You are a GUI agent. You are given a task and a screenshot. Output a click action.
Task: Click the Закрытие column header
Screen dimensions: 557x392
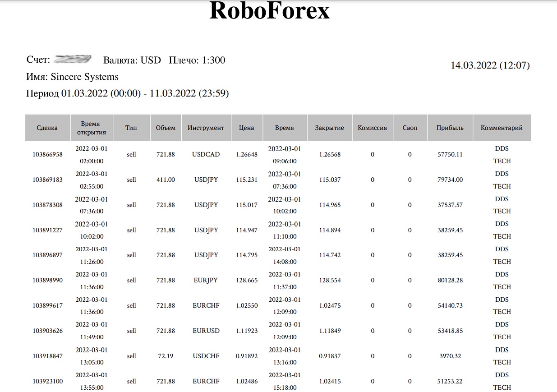(x=329, y=128)
